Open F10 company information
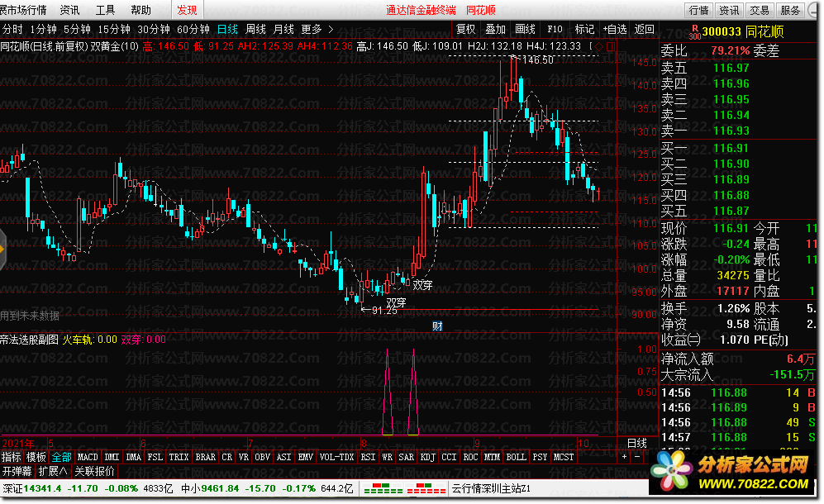 [555, 30]
